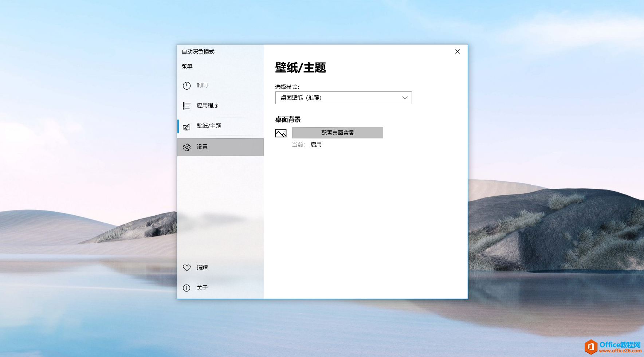Select the 壁纸/主题 menu entry
The width and height of the screenshot is (644, 357).
220,126
